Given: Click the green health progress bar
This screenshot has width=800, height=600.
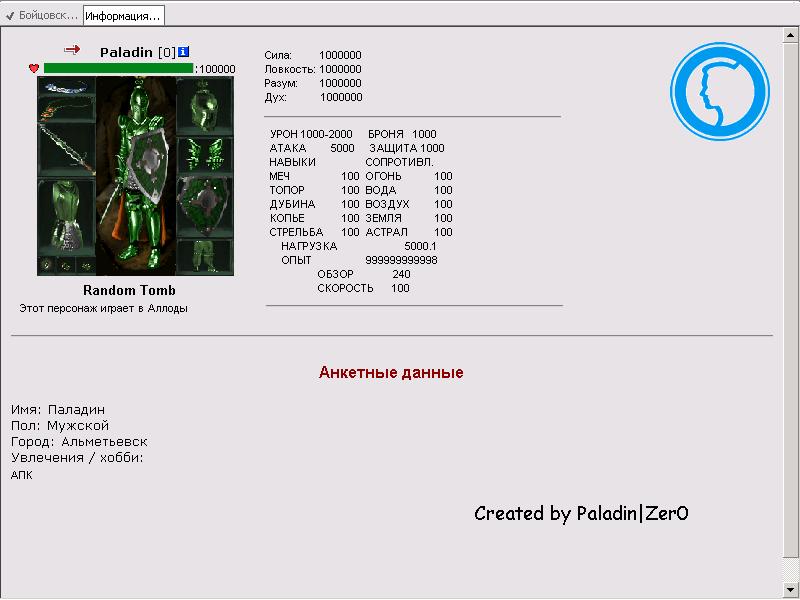Looking at the screenshot, I should (x=118, y=68).
